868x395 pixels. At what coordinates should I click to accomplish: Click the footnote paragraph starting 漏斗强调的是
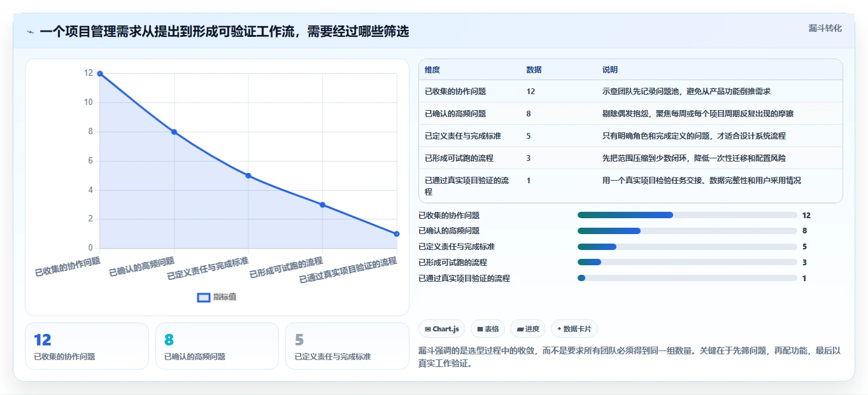(x=630, y=357)
